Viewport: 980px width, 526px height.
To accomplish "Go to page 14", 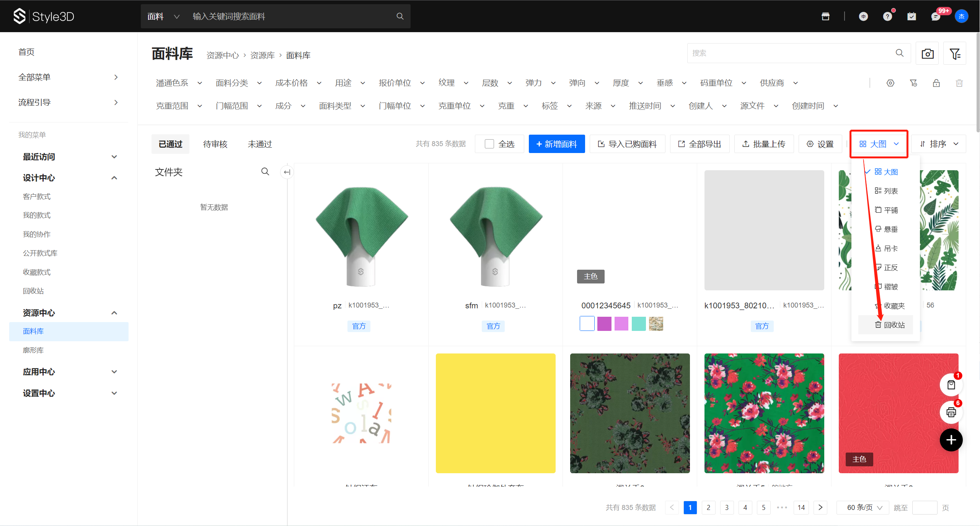I will click(x=801, y=507).
